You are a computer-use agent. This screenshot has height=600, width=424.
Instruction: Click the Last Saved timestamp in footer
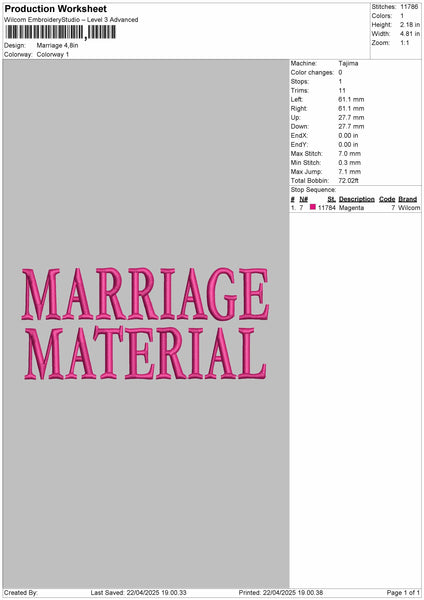point(139,592)
